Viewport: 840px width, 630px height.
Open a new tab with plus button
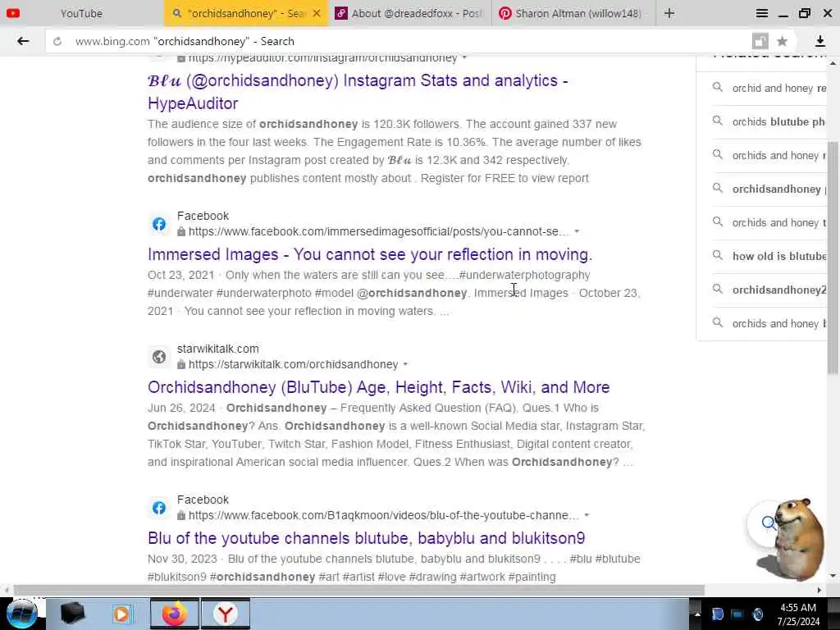click(x=669, y=13)
